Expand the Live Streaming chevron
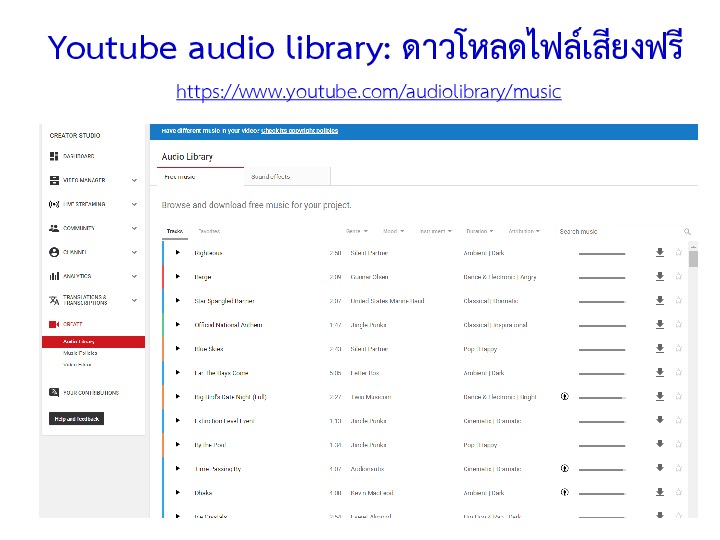 tap(134, 204)
